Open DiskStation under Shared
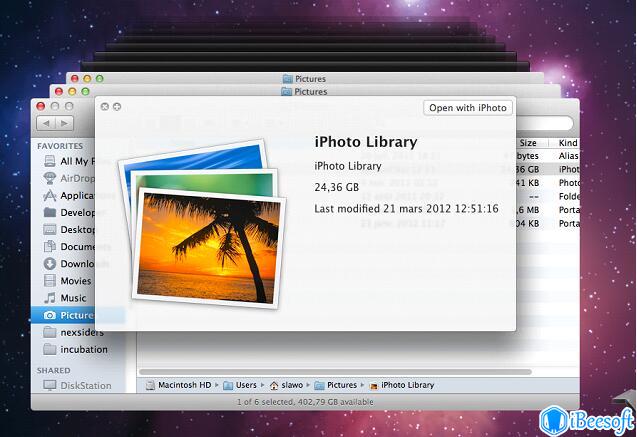The image size is (637, 437). click(x=77, y=385)
